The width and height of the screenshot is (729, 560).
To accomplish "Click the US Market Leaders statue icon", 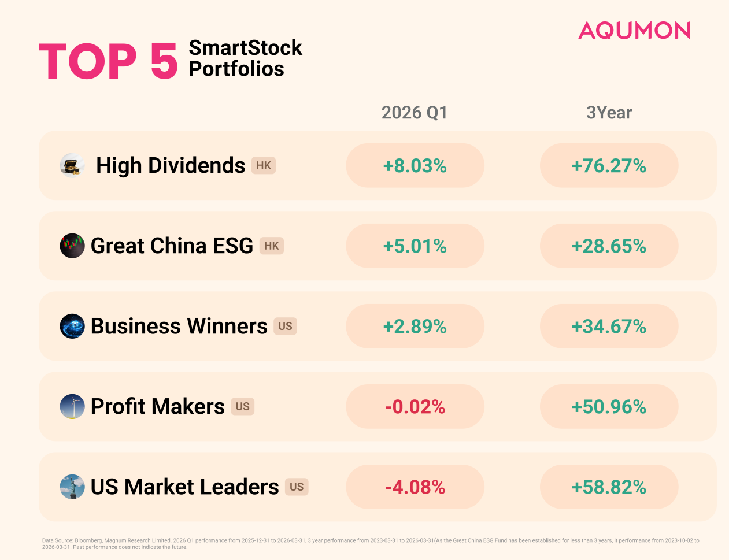I will 72,487.
